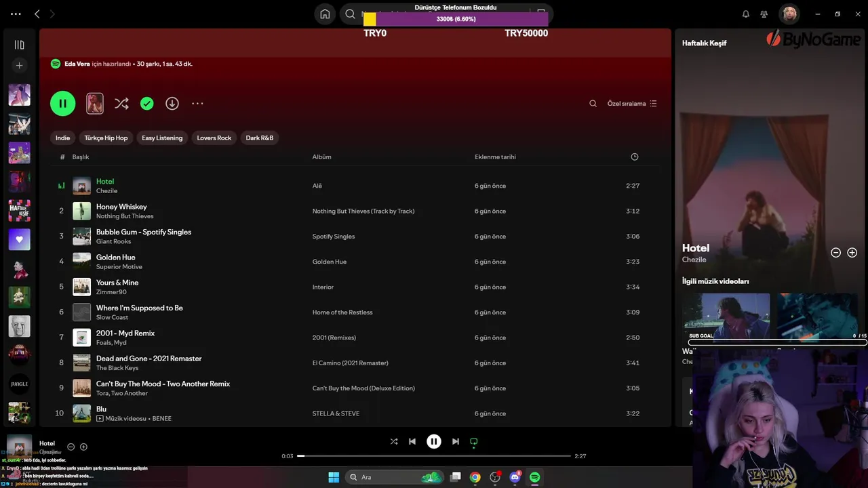This screenshot has height=488, width=868.
Task: Click the taskbar Ara search box
Action: (x=395, y=477)
